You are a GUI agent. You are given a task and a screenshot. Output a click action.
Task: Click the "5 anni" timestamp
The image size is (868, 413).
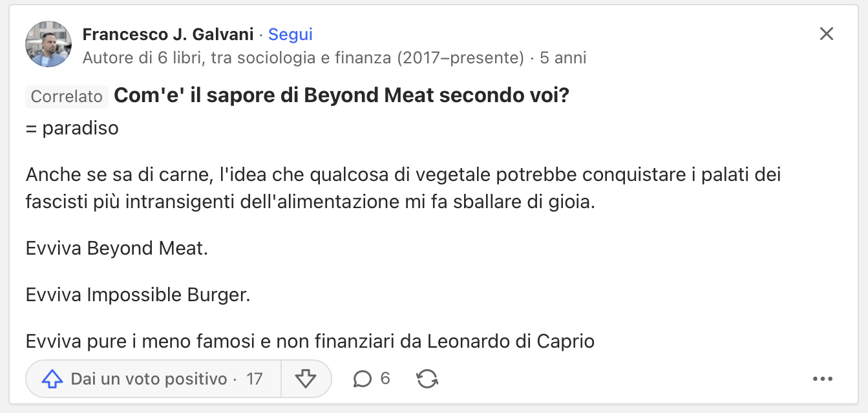[563, 58]
